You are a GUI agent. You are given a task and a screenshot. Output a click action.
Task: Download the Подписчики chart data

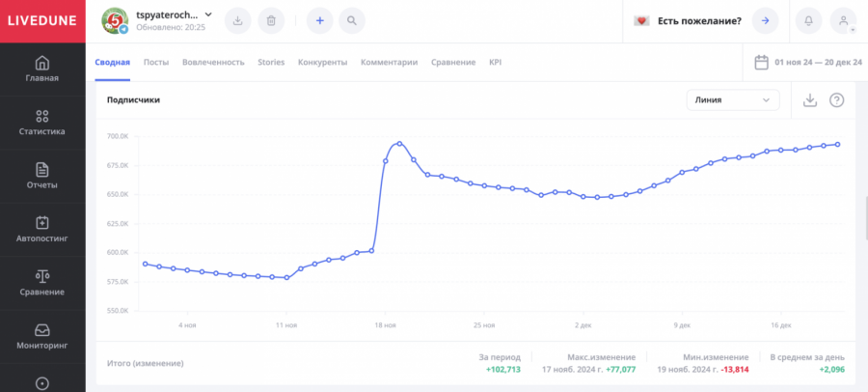pos(810,100)
